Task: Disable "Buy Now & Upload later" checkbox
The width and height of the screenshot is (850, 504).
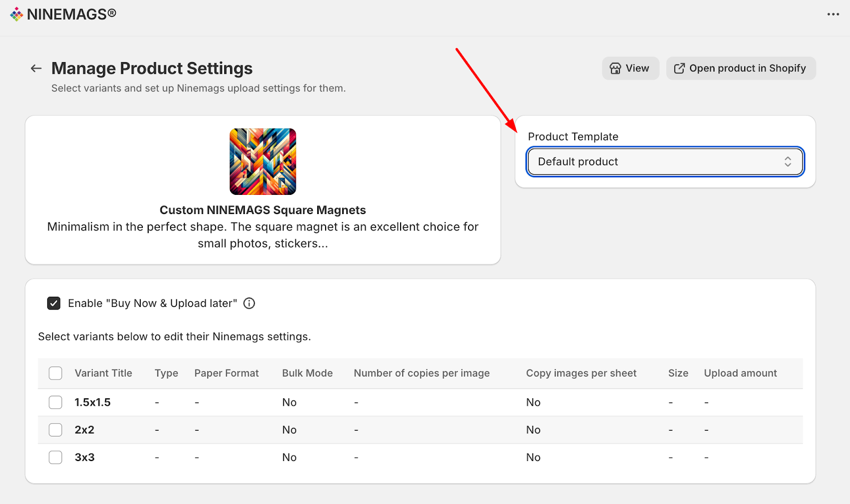Action: click(54, 303)
